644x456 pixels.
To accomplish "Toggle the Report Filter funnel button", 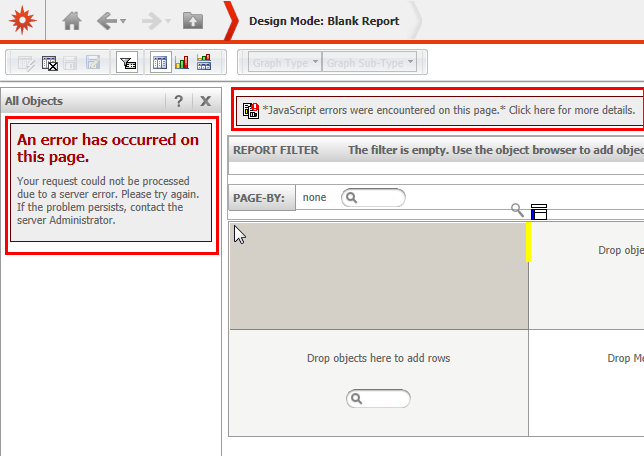I will click(127, 62).
